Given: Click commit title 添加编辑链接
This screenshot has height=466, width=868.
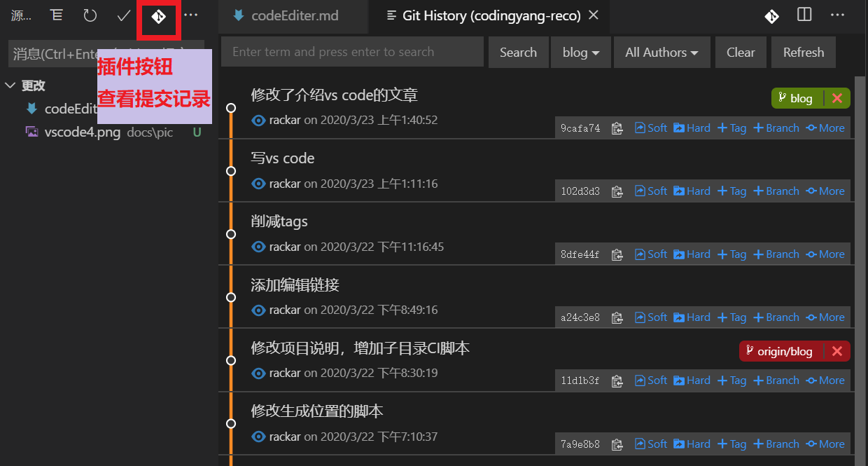Looking at the screenshot, I should [295, 285].
